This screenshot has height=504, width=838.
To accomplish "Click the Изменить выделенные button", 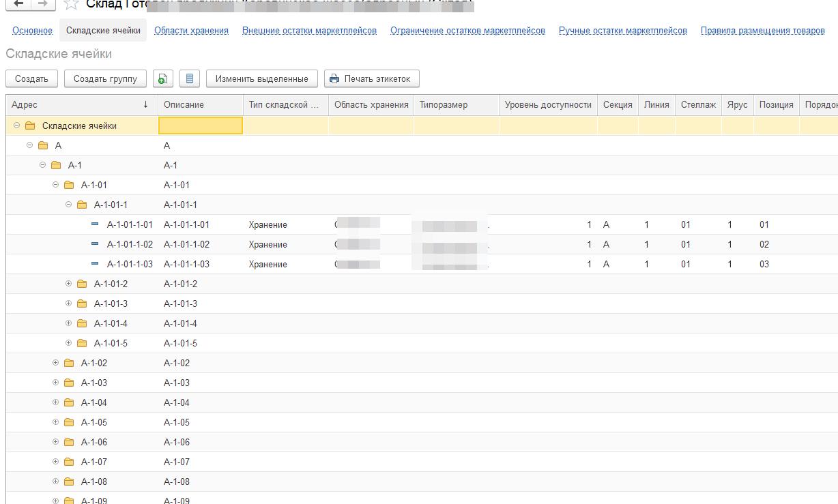I will [260, 78].
